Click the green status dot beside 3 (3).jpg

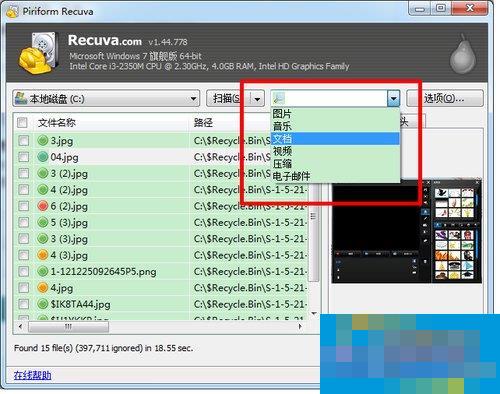tap(43, 239)
